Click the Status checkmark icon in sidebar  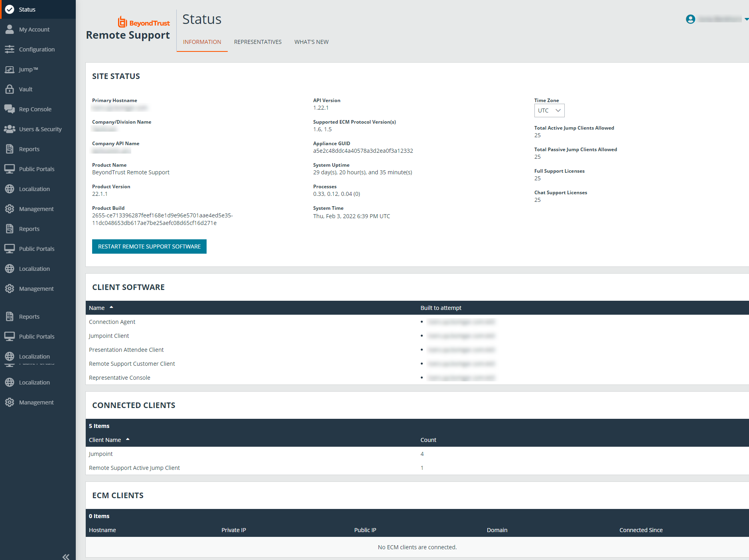pyautogui.click(x=10, y=9)
